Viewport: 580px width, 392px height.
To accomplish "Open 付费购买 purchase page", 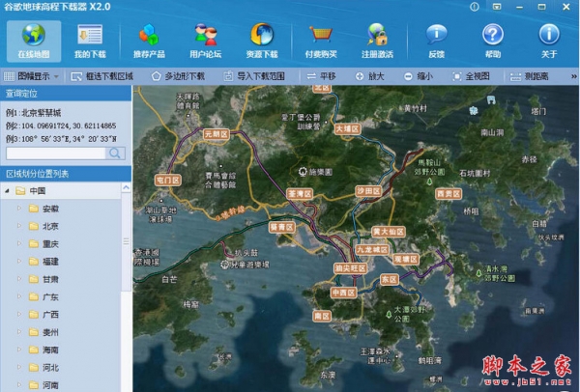I will click(321, 41).
